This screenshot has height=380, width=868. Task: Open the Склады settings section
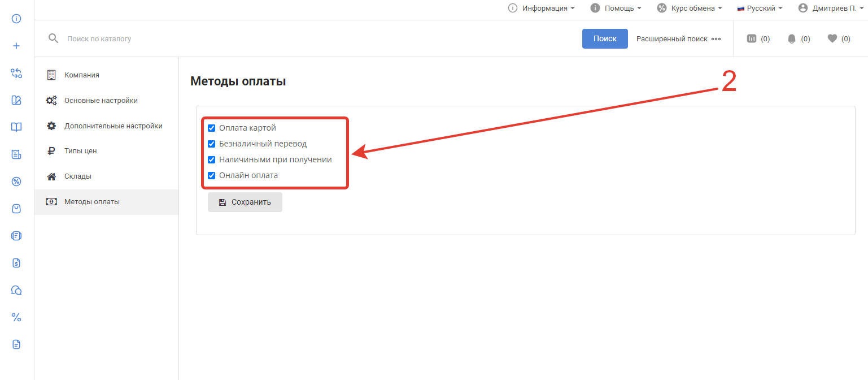coord(78,176)
